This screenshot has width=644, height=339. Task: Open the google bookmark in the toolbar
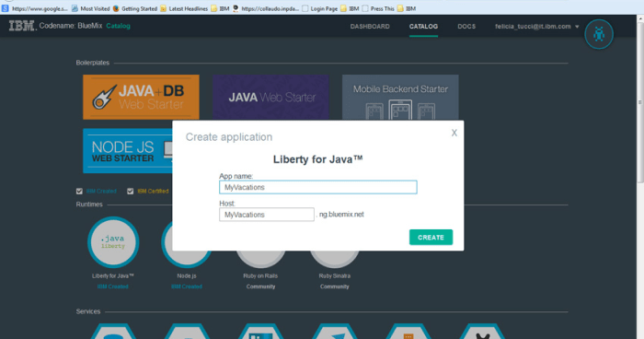(x=35, y=8)
